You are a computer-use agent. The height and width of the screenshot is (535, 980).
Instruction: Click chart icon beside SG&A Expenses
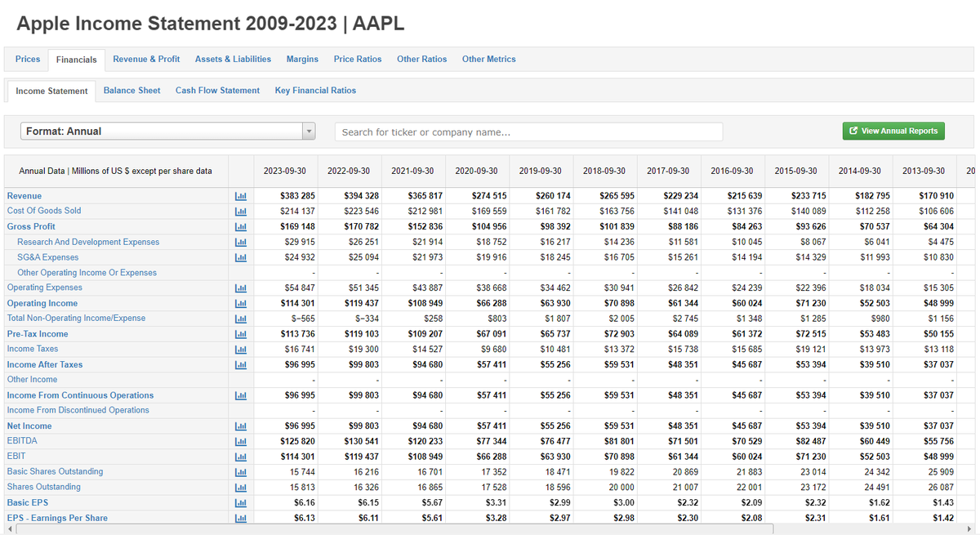[x=240, y=258]
